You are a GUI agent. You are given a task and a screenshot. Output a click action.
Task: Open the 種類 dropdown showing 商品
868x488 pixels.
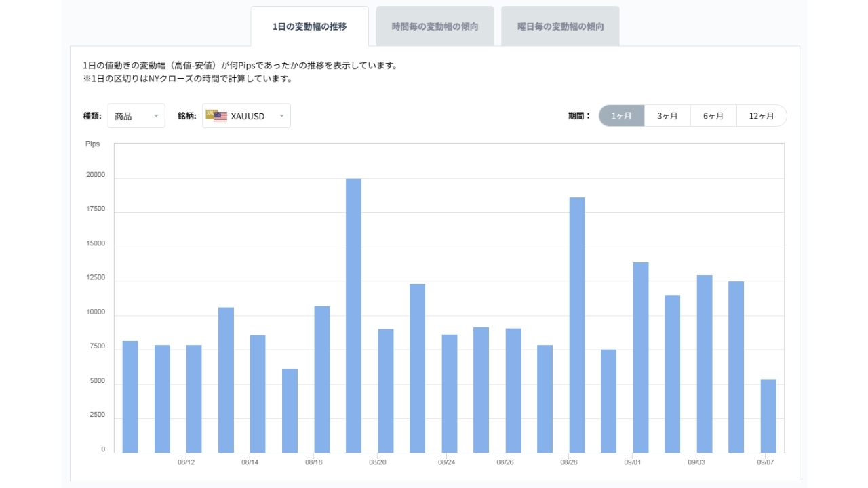tap(136, 116)
